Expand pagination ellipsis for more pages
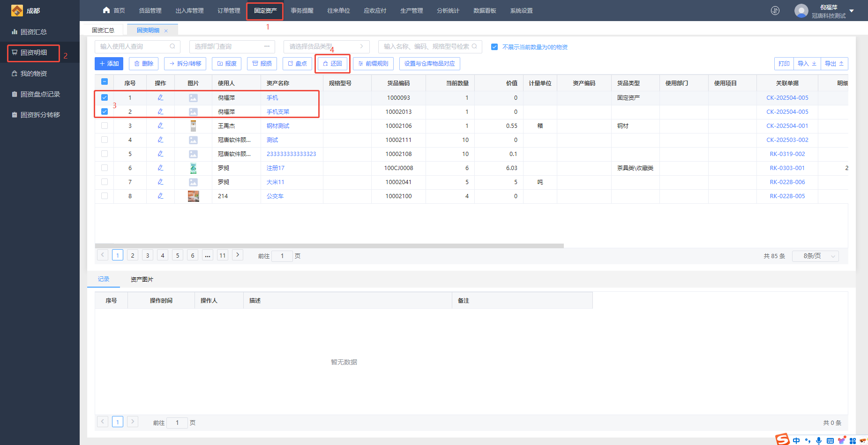This screenshot has height=445, width=868. [x=208, y=255]
